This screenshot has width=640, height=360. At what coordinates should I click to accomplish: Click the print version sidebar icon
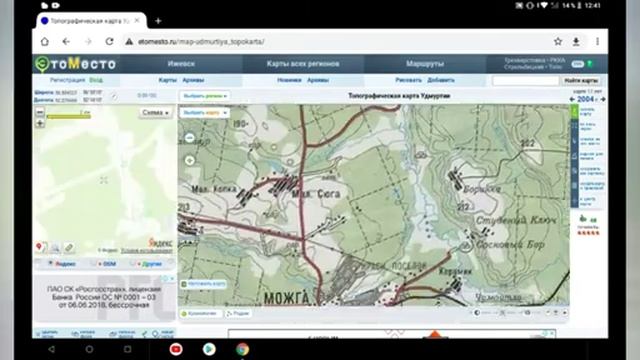point(574,156)
